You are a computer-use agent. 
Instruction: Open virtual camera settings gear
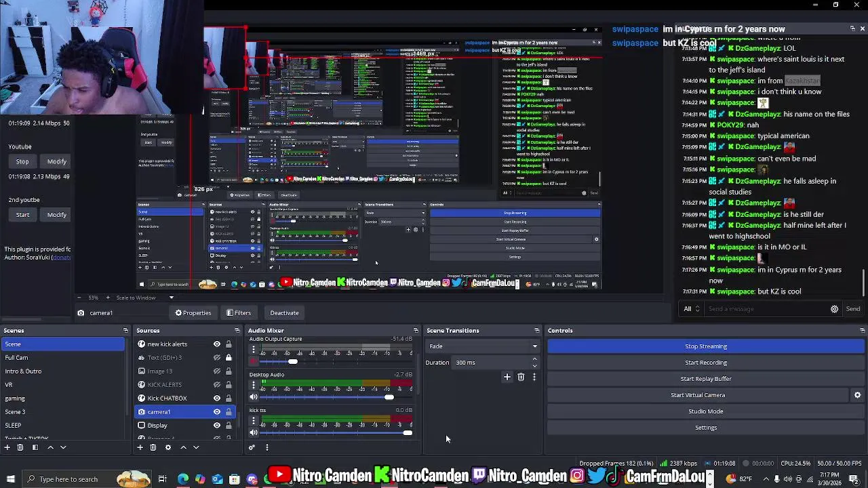pyautogui.click(x=857, y=395)
